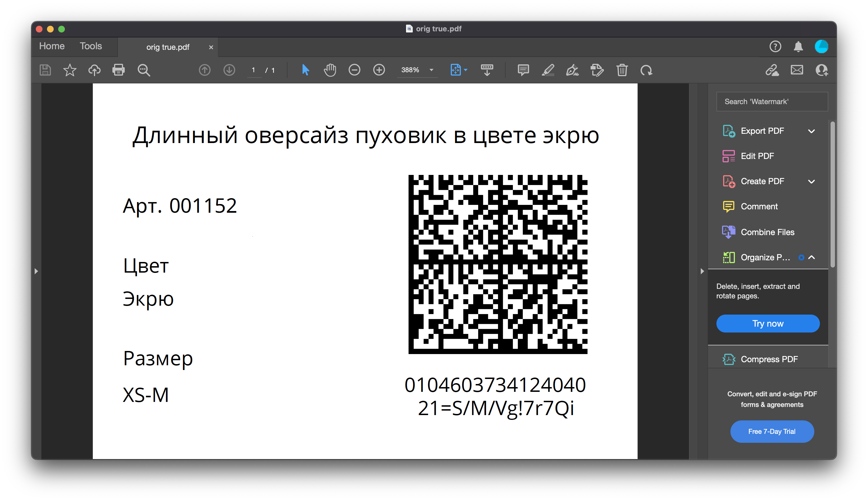Switch to the Home tab

point(51,46)
